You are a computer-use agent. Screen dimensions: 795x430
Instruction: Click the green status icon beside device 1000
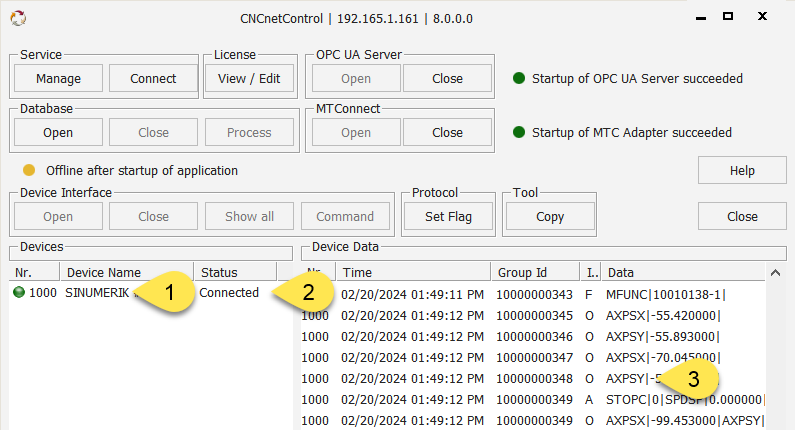pyautogui.click(x=18, y=293)
